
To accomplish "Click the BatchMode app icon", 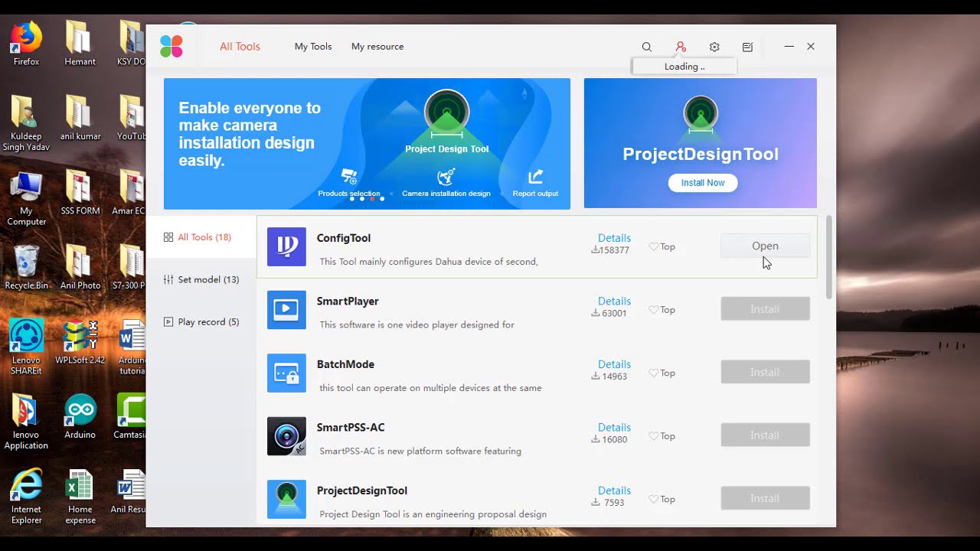I will (x=286, y=373).
